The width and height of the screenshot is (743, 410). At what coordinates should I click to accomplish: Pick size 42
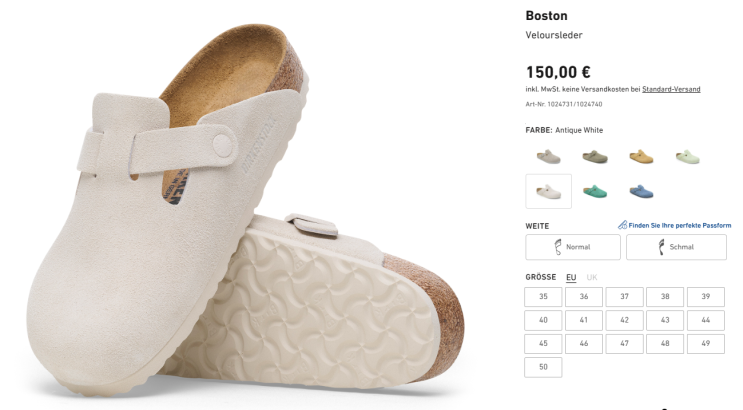pyautogui.click(x=624, y=320)
